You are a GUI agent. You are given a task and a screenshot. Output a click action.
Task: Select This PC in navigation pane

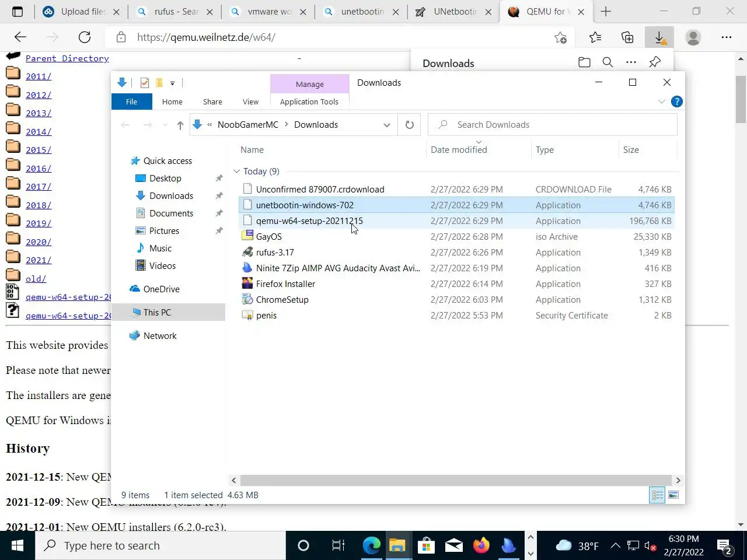[x=157, y=313]
